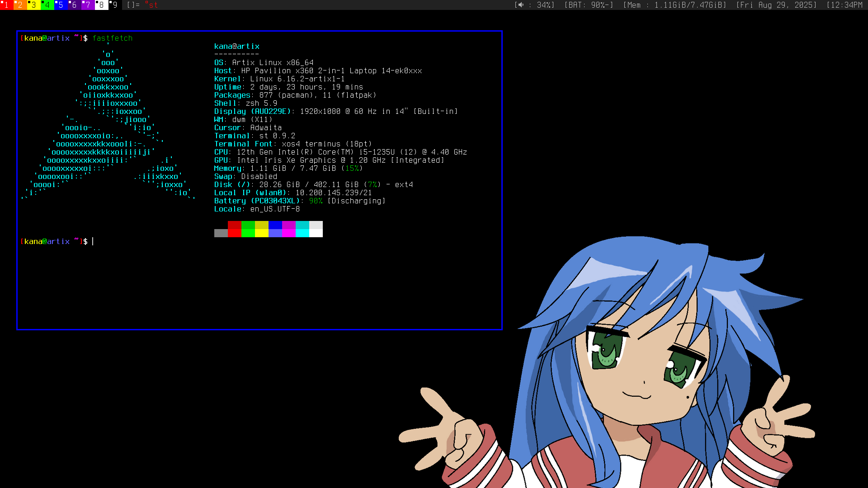Image resolution: width=868 pixels, height=488 pixels.
Task: Click the Mem 1.11GiB/7.47GiB status block
Action: [675, 5]
